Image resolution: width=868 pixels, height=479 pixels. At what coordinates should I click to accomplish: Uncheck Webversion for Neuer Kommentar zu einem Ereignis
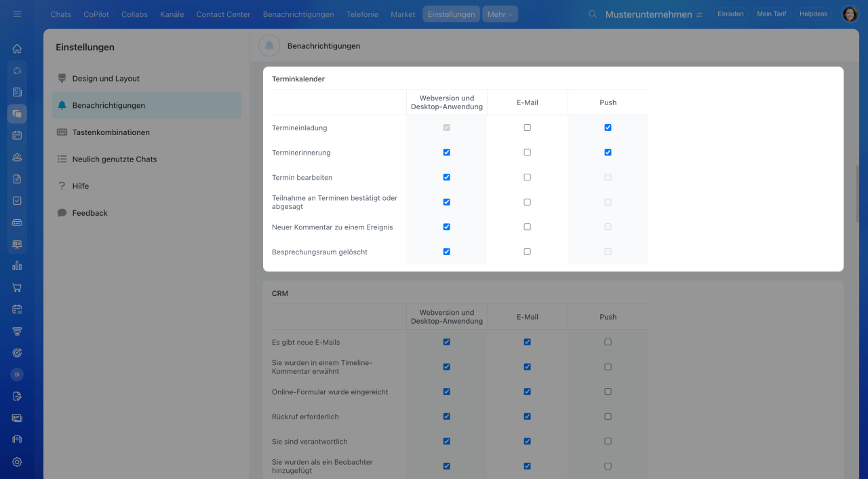[x=446, y=227]
